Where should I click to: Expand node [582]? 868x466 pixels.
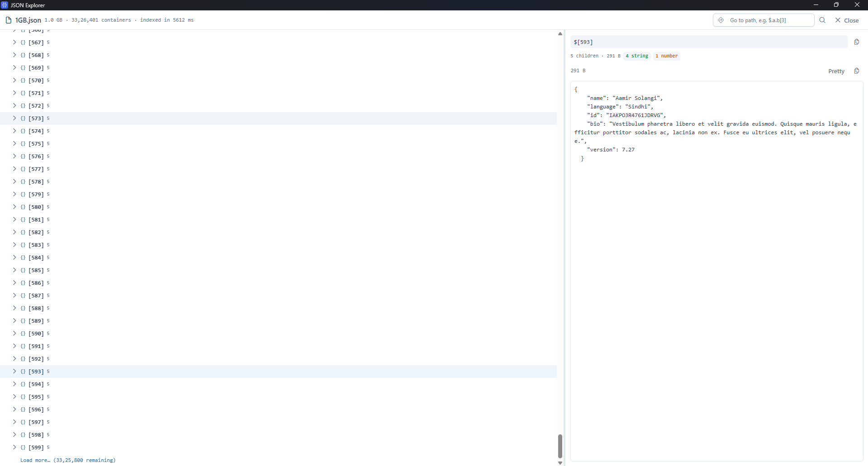14,232
